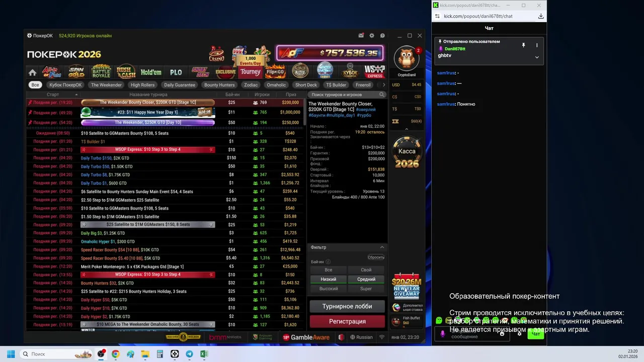Image resolution: width=644 pixels, height=362 pixels.
Task: Toggle the Свой buy-in filter
Action: point(366,269)
